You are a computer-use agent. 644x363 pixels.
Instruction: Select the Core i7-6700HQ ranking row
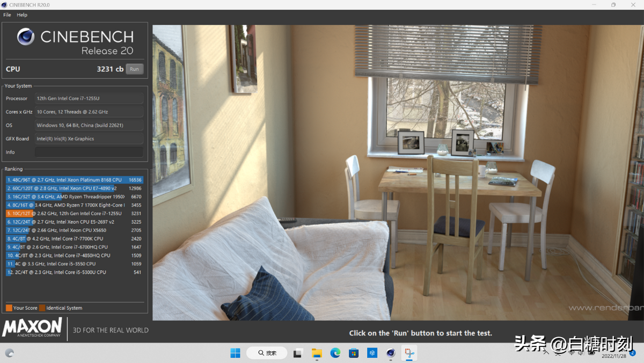tap(75, 247)
